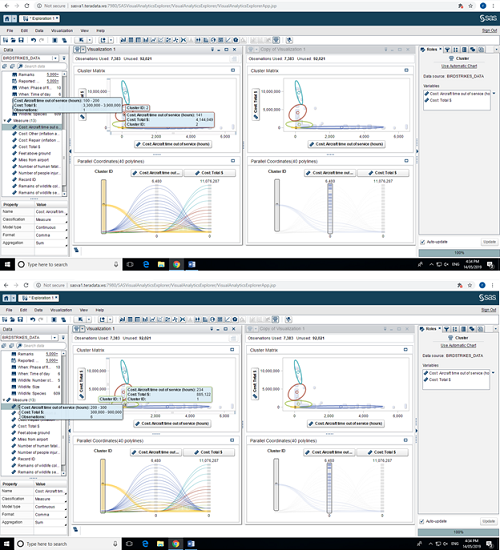500x554 pixels.
Task: Click the Filters funnel tab icon in lower screenshot
Action: (447, 329)
